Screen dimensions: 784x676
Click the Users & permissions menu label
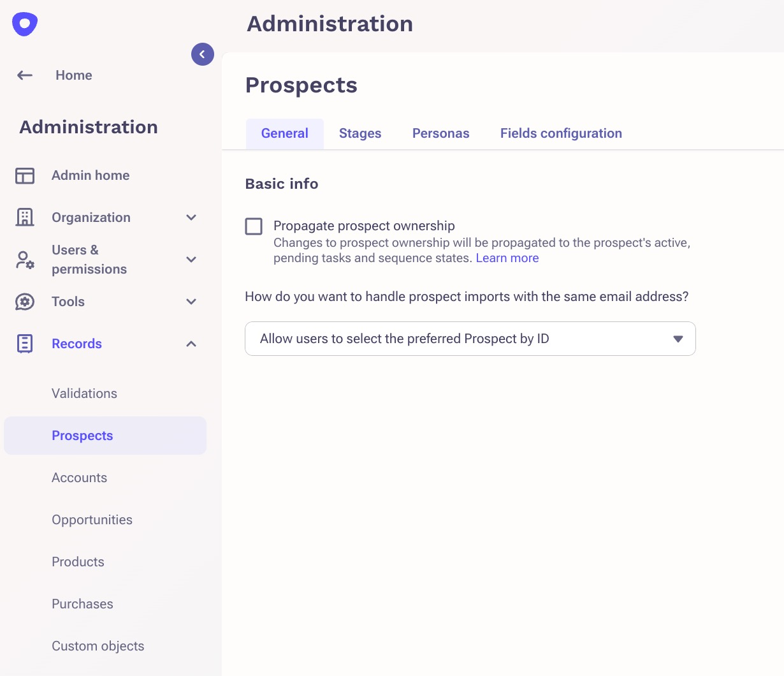89,260
